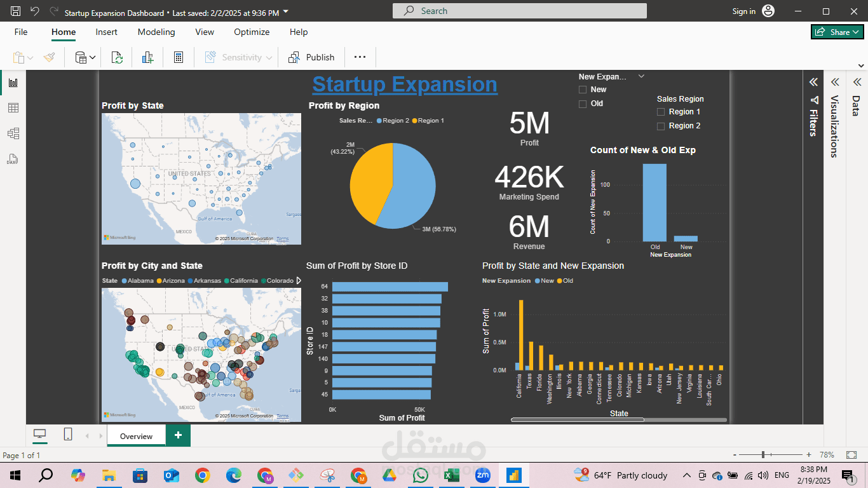Switch to the Optimize ribbon tab
The height and width of the screenshot is (488, 868).
tap(252, 32)
